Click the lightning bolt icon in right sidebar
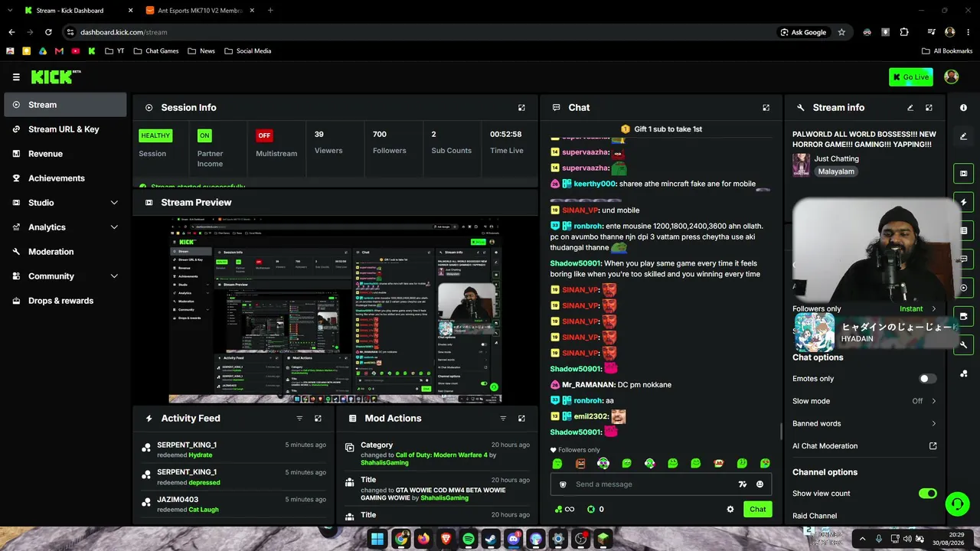This screenshot has width=980, height=551. (963, 202)
